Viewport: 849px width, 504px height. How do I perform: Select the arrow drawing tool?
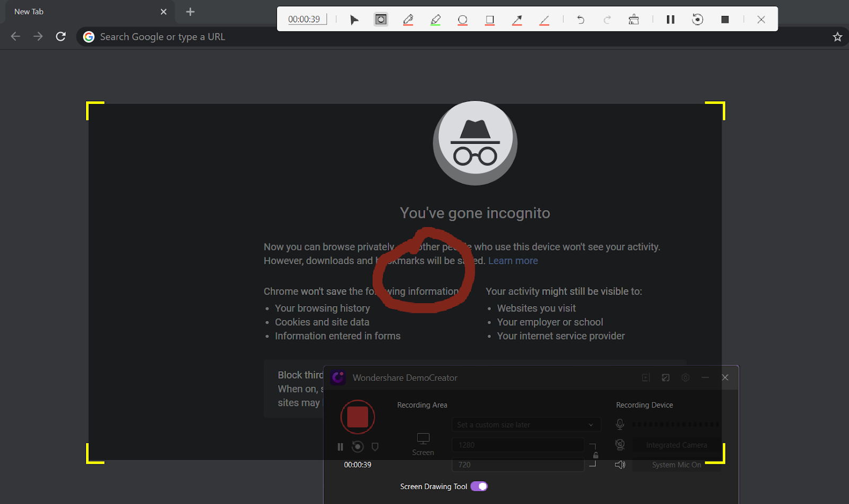coord(517,20)
